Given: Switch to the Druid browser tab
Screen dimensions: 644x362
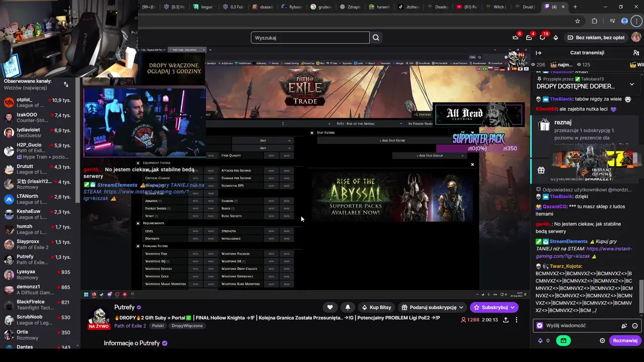Looking at the screenshot, I should coord(526,7).
